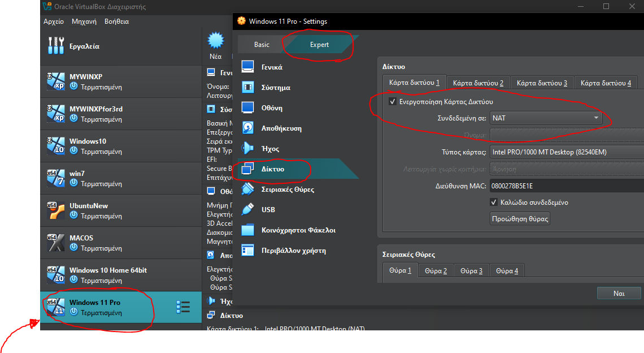
Task: Open Αποθήκευση storage settings icon
Action: coord(247,128)
